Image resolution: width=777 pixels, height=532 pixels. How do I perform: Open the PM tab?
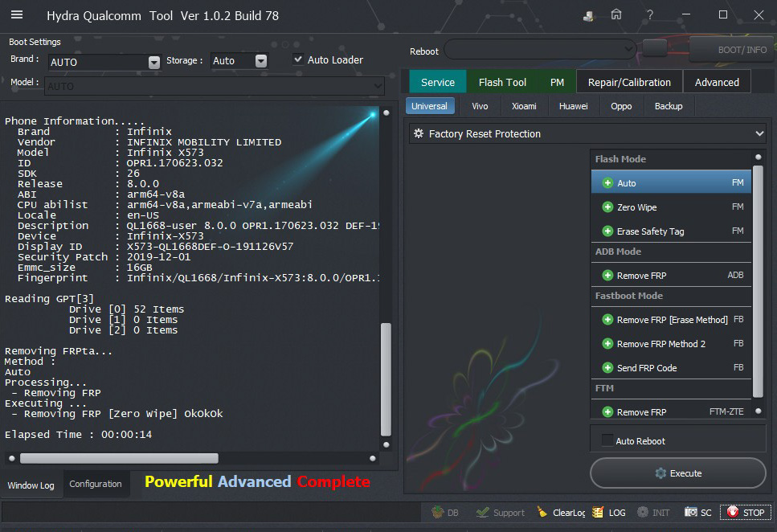[557, 82]
